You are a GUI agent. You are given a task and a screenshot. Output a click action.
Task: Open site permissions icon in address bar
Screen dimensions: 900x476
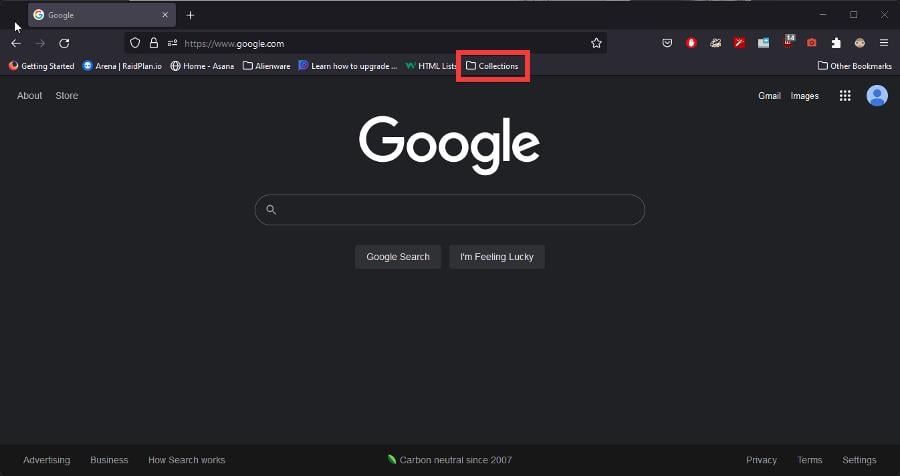click(172, 43)
